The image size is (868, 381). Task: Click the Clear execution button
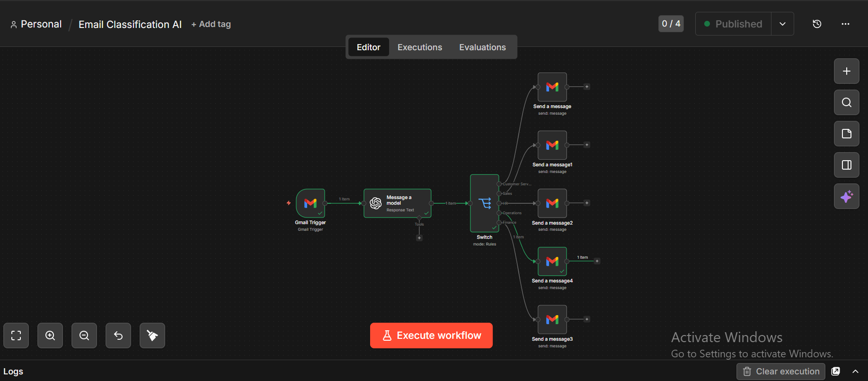tap(781, 372)
